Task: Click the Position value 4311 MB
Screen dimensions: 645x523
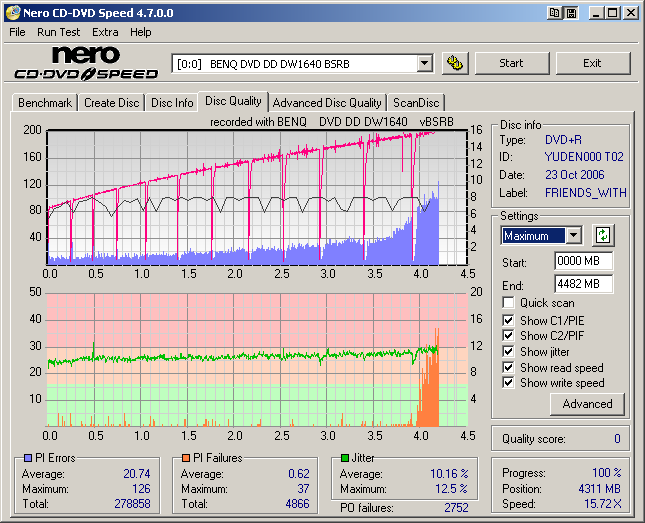Action: pyautogui.click(x=599, y=489)
